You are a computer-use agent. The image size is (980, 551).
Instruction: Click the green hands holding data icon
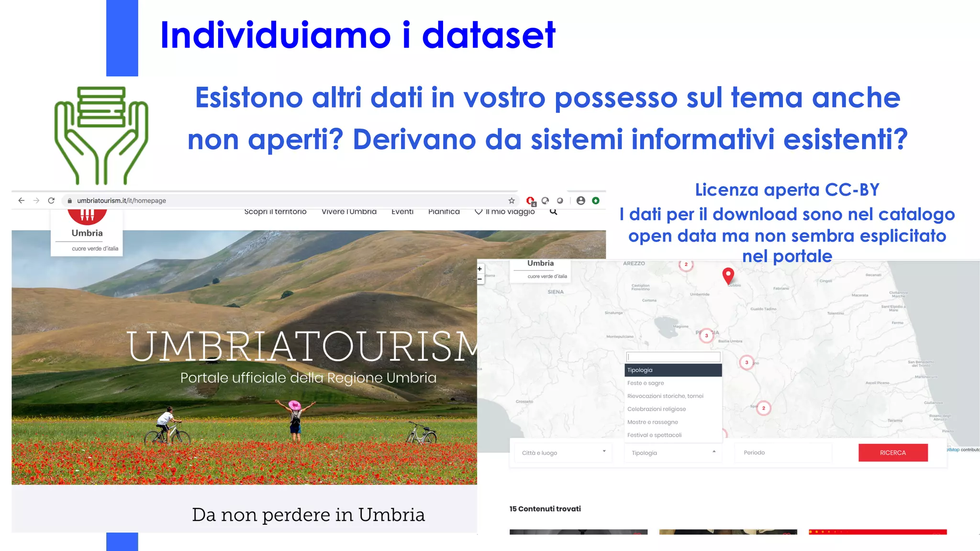pos(101,135)
